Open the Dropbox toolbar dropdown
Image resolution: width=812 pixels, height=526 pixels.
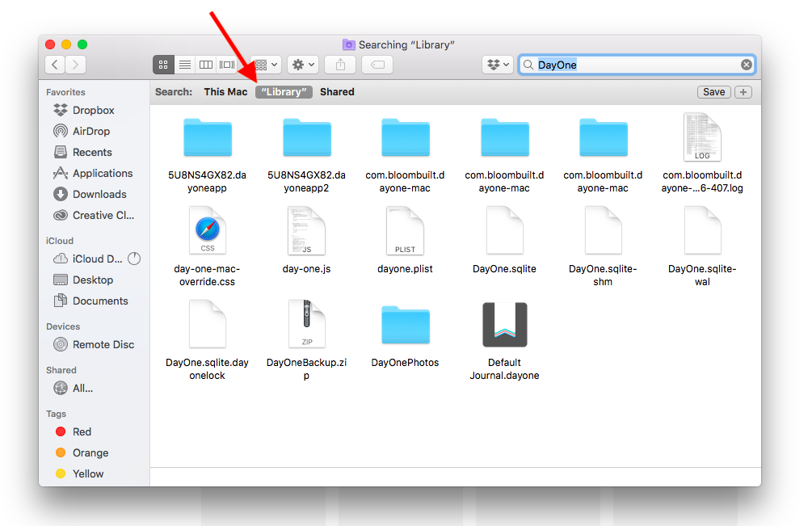pos(498,65)
